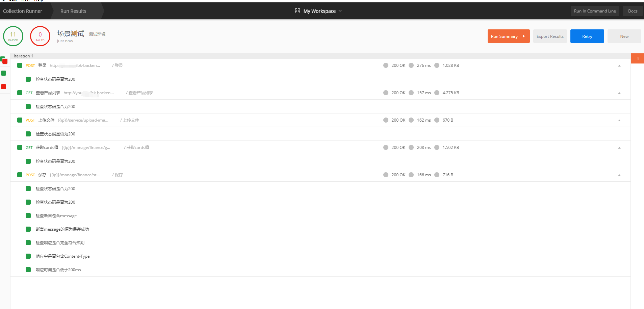Select the Run Results tab

[73, 10]
